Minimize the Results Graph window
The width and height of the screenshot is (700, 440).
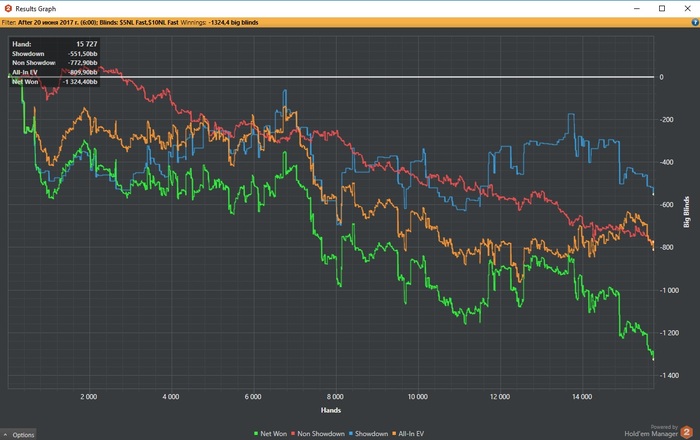coord(637,8)
